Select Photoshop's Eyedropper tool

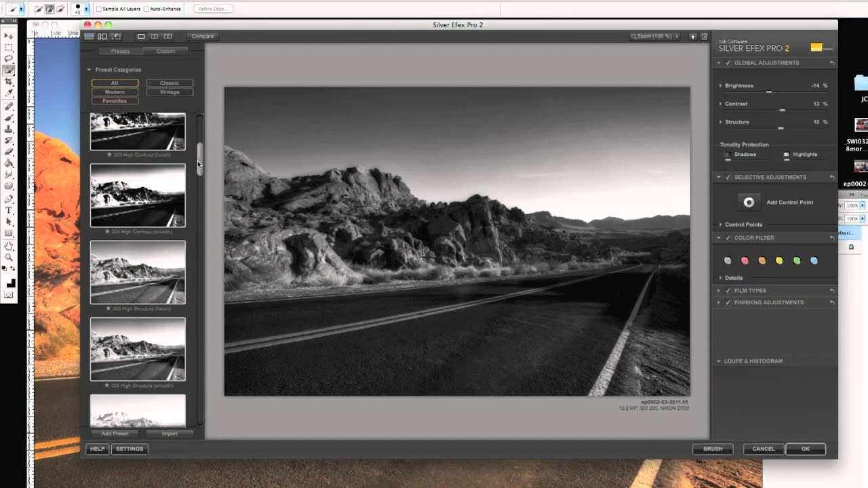point(9,94)
